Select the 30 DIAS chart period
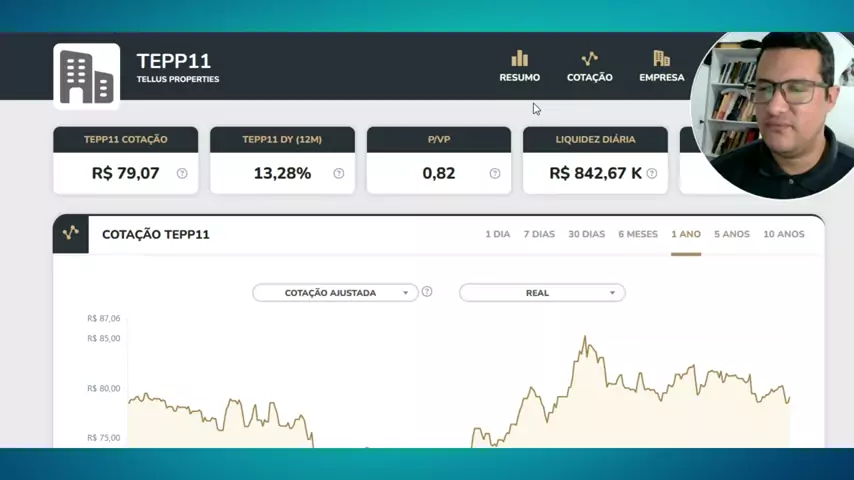 pos(586,234)
